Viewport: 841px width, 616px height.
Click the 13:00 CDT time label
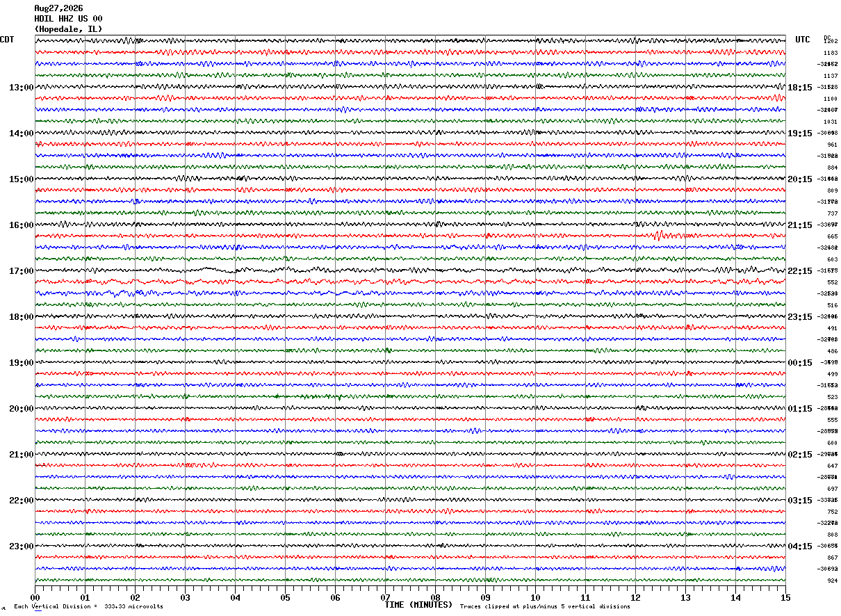tap(21, 88)
